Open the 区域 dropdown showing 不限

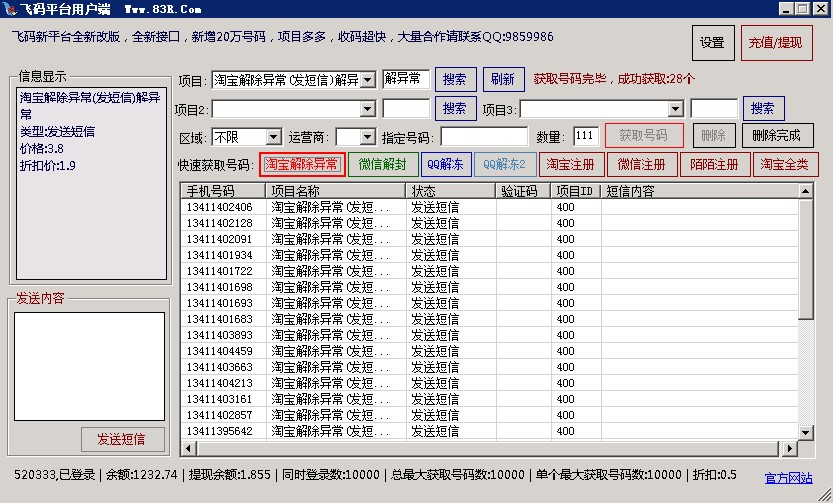pyautogui.click(x=274, y=137)
